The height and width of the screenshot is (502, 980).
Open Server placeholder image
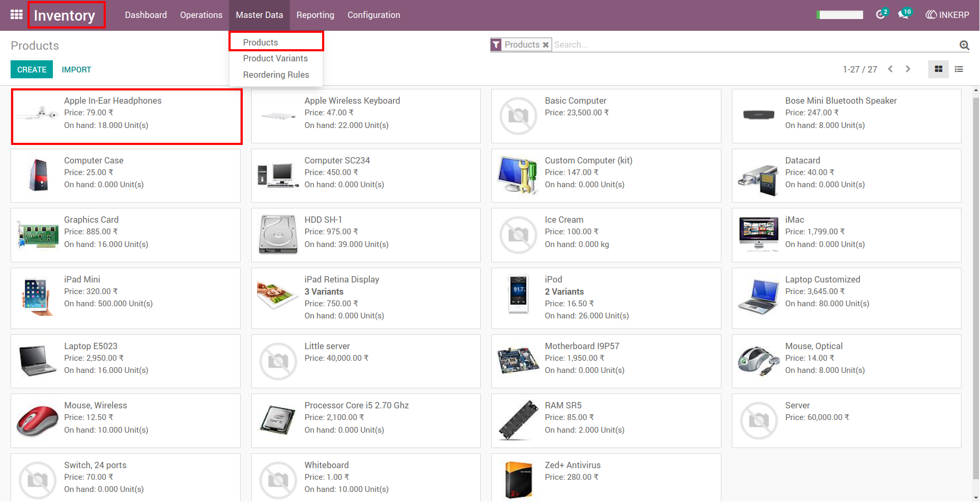(759, 421)
